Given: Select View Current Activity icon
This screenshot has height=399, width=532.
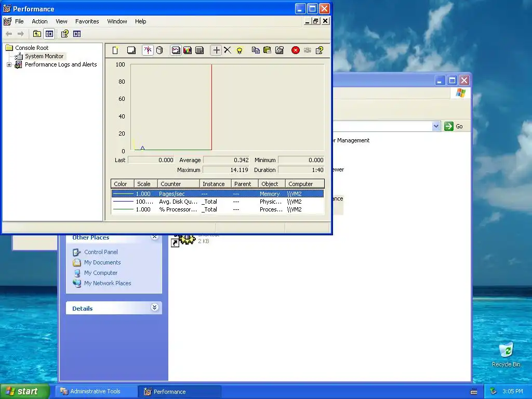Looking at the screenshot, I should click(x=148, y=50).
